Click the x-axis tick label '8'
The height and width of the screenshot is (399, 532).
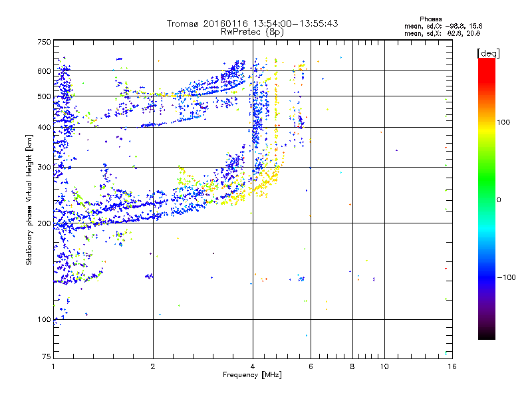point(352,366)
